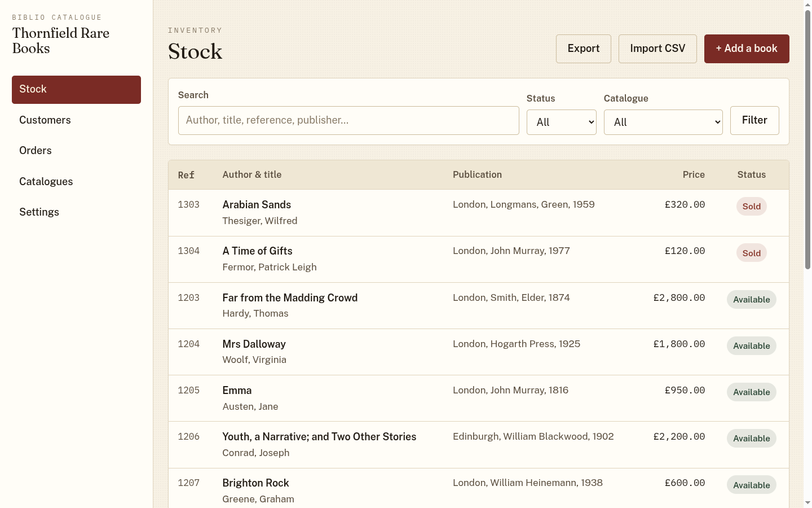The width and height of the screenshot is (812, 508).
Task: Click the Sold badge for A Time of Gifts
Action: [x=752, y=253]
